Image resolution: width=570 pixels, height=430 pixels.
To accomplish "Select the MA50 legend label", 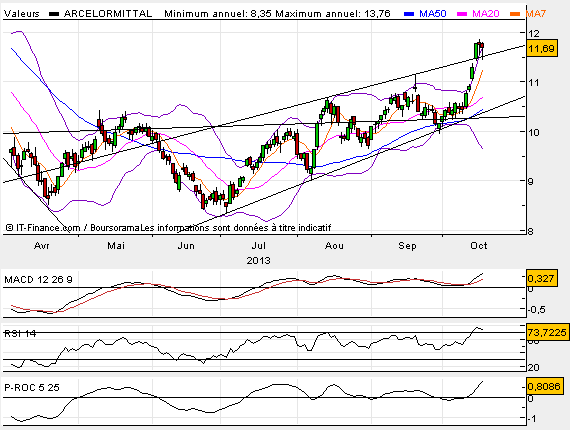I will 433,14.
